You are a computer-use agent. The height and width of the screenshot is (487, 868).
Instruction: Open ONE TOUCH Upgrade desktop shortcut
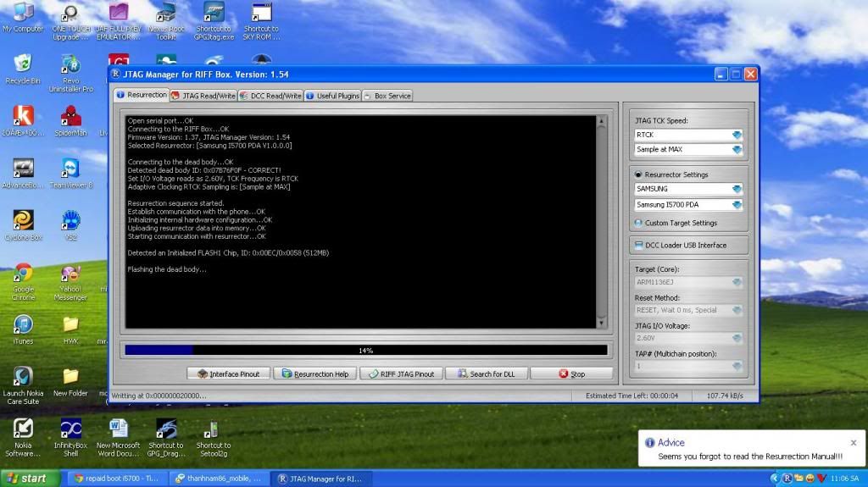(71, 22)
